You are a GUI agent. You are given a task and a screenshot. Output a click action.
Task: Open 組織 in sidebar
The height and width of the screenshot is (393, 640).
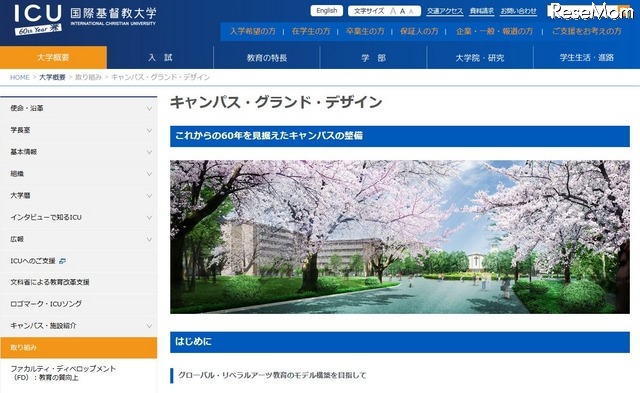17,173
